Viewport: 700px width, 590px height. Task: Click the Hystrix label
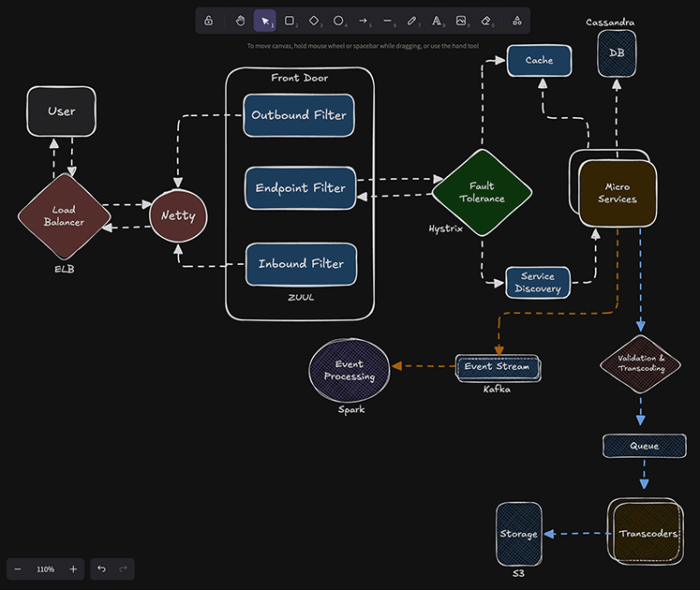click(445, 229)
